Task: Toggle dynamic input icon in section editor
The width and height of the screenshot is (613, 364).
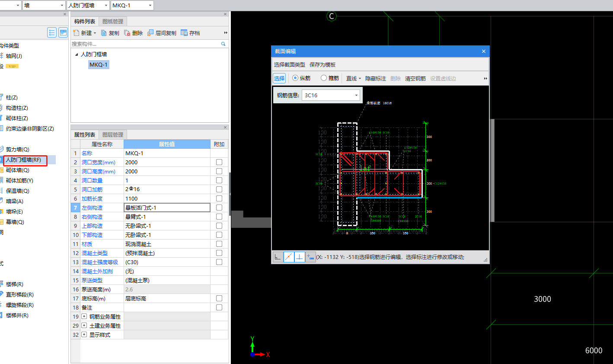Action: pyautogui.click(x=310, y=257)
